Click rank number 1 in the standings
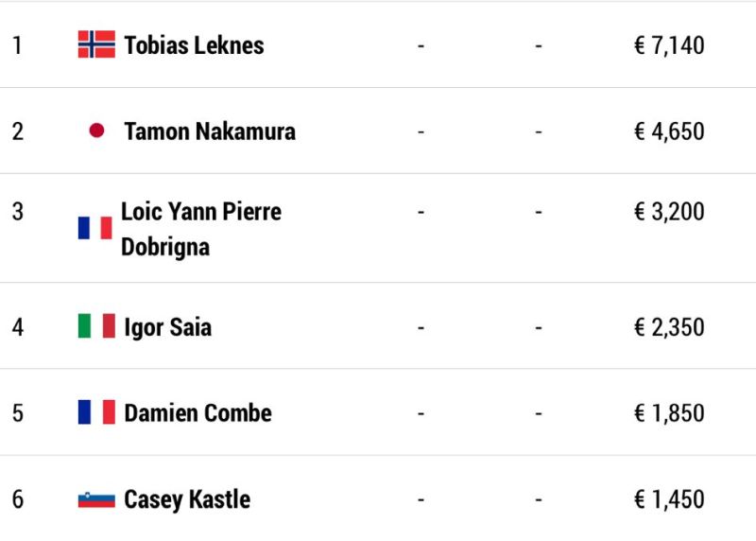 pyautogui.click(x=17, y=45)
